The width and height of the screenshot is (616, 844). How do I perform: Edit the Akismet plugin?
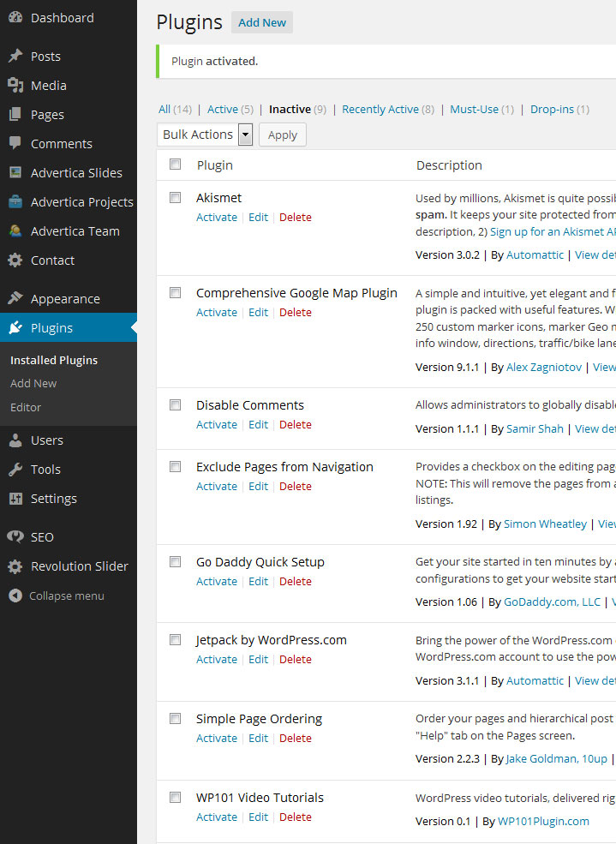pos(258,218)
